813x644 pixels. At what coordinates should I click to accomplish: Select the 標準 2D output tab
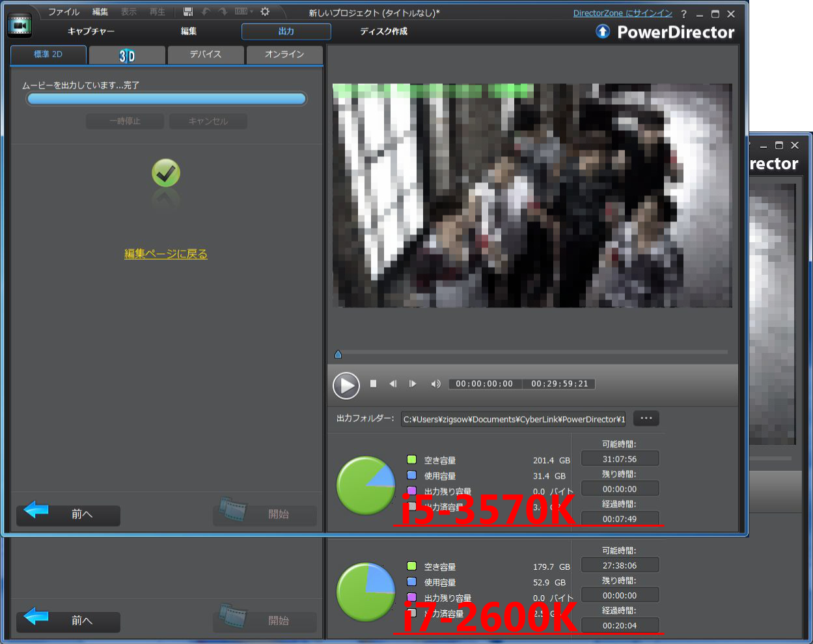(48, 55)
